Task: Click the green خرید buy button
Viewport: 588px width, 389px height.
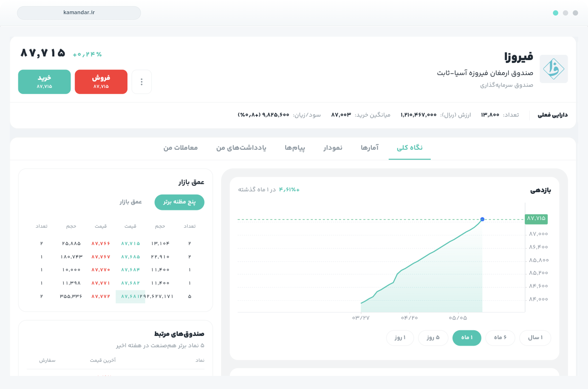Action: tap(44, 82)
